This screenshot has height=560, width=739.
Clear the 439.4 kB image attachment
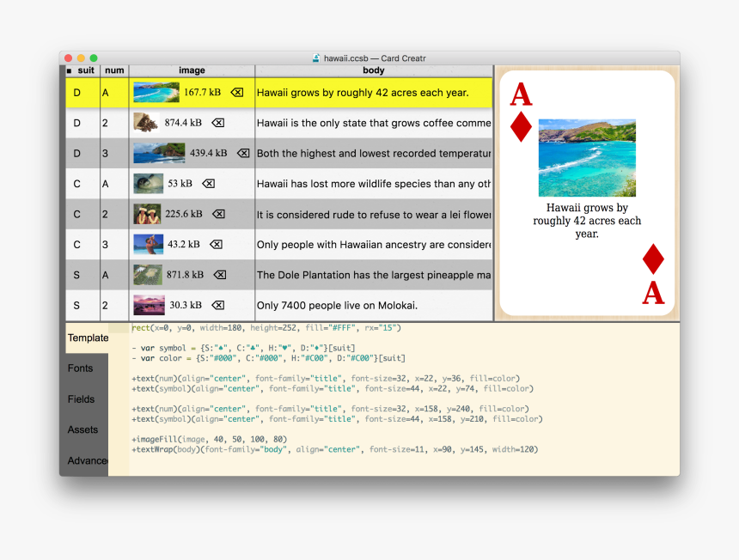pyautogui.click(x=243, y=153)
